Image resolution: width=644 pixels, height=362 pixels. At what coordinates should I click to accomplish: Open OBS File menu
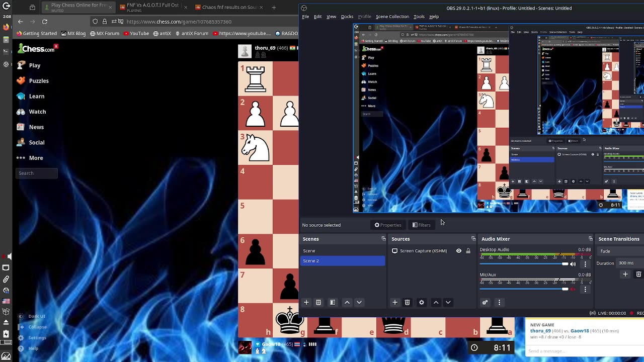pos(305,17)
